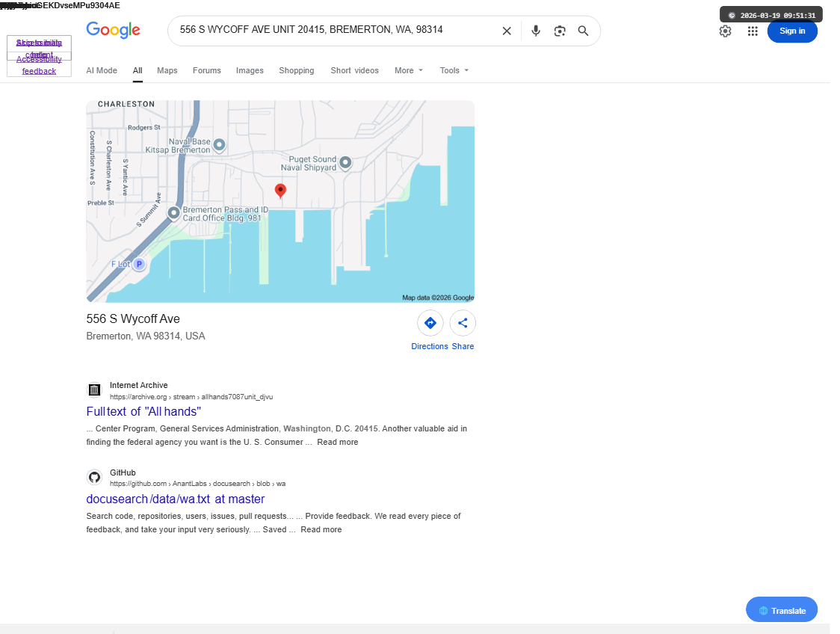The height and width of the screenshot is (634, 840).
Task: Click the Share round icon button
Action: pos(463,323)
